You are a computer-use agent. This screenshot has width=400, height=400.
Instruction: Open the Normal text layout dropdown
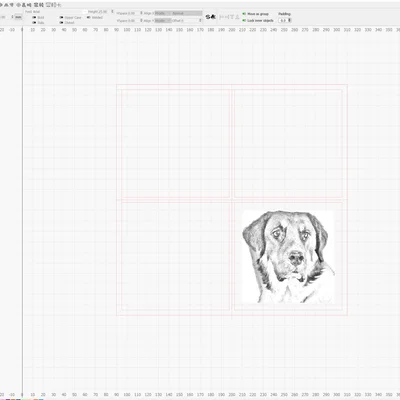(x=187, y=13)
